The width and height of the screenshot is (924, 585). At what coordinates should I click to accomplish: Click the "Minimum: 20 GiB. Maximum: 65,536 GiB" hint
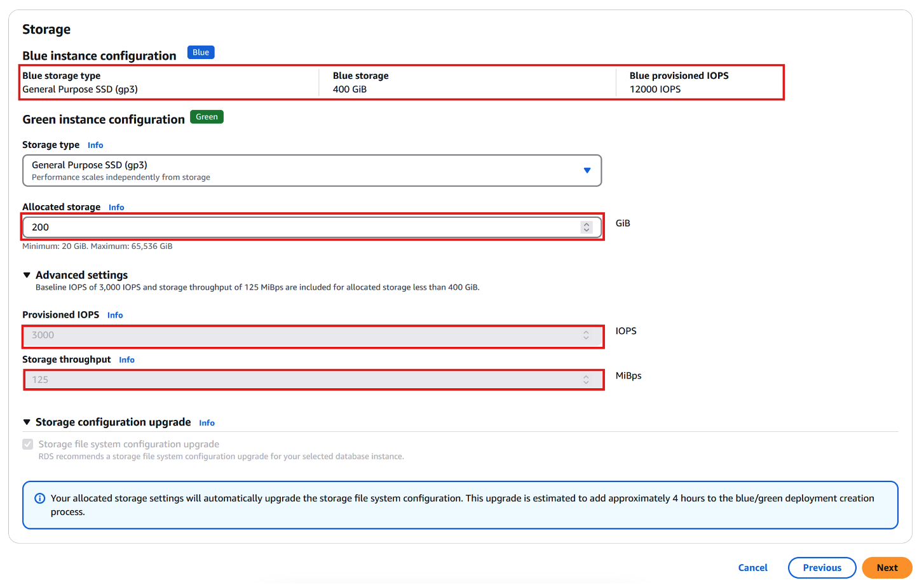[x=97, y=246]
